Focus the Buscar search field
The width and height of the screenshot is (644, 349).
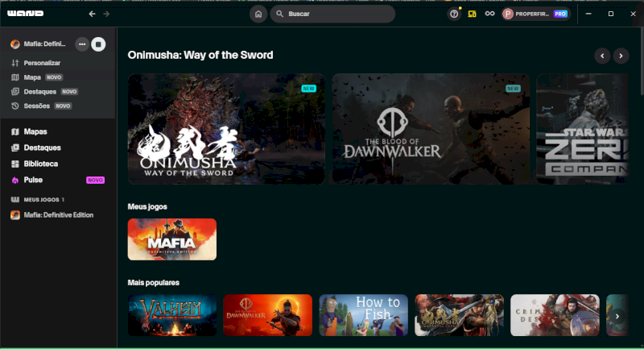332,14
